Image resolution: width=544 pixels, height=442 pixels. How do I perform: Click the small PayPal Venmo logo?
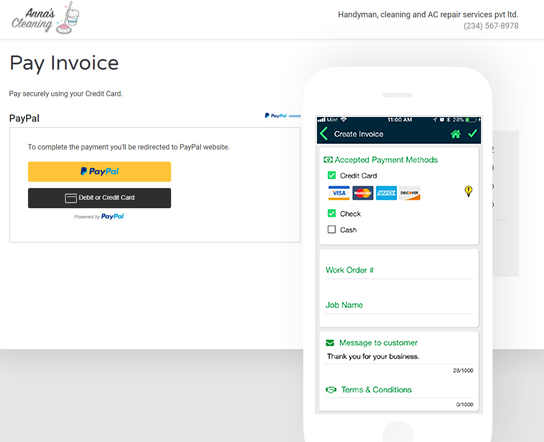(282, 116)
